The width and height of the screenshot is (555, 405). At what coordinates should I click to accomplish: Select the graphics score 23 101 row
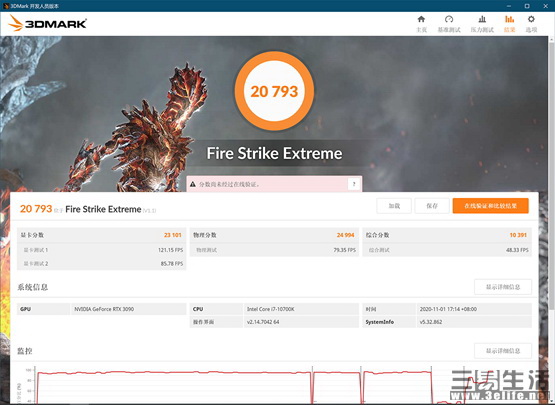pyautogui.click(x=102, y=235)
